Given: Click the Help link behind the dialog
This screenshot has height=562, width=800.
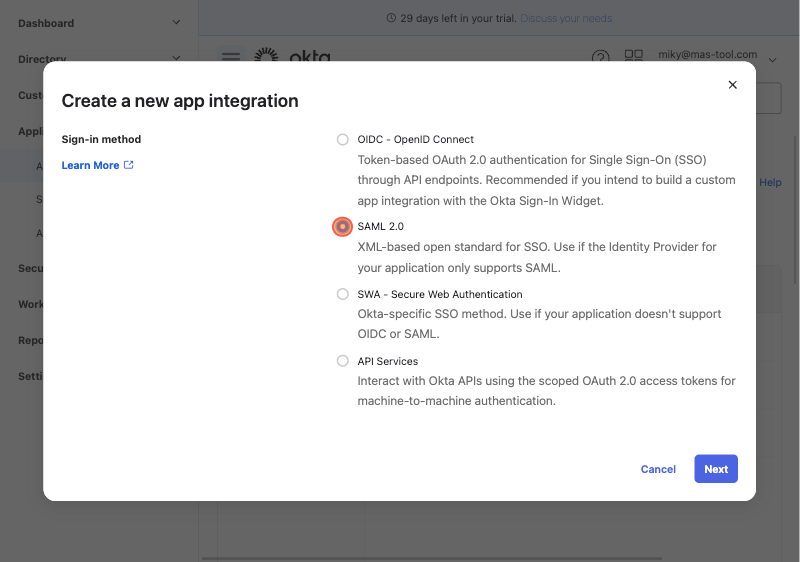Looking at the screenshot, I should (770, 183).
